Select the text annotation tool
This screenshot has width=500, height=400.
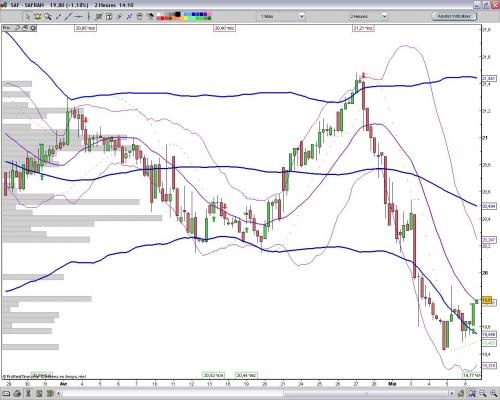click(109, 16)
